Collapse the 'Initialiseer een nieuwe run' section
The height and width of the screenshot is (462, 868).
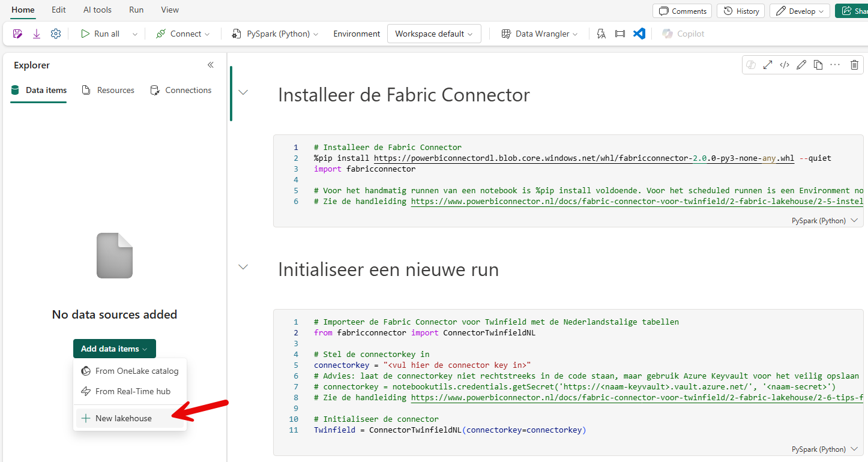[x=243, y=267]
